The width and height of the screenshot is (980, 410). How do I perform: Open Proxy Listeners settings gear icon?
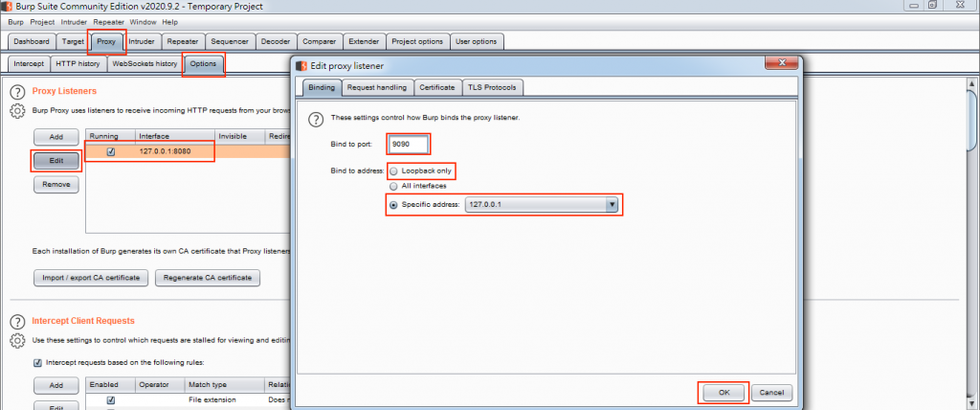(17, 111)
